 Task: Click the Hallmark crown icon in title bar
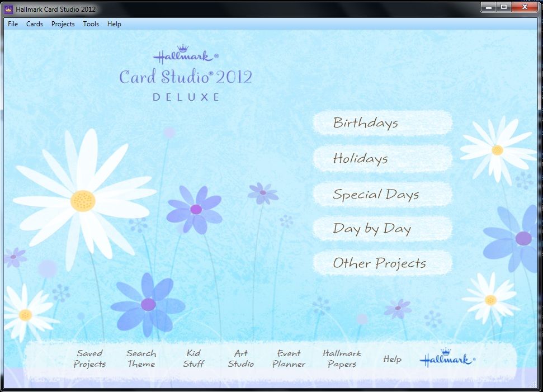pyautogui.click(x=8, y=10)
